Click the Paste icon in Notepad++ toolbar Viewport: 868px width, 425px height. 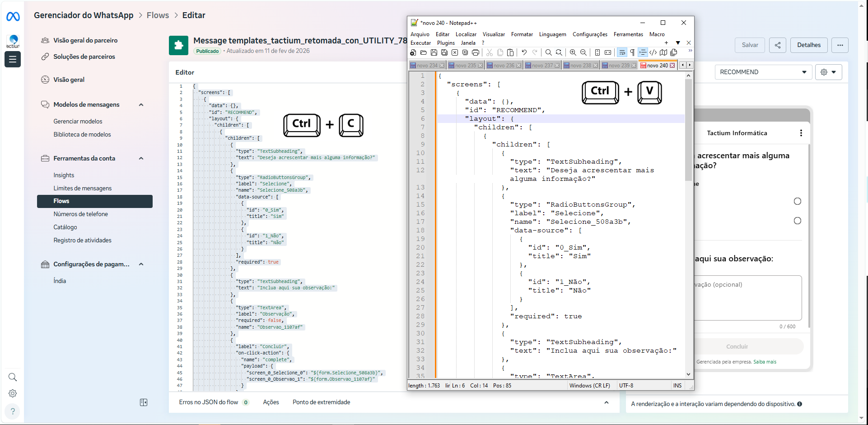(x=510, y=52)
